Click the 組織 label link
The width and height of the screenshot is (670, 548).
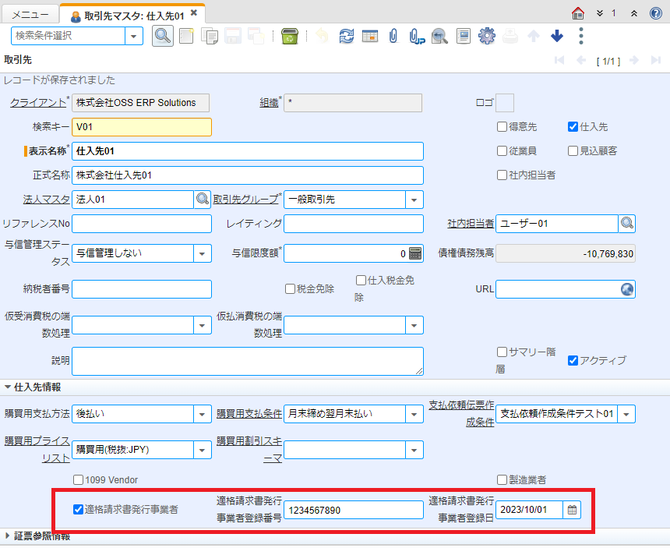click(269, 103)
